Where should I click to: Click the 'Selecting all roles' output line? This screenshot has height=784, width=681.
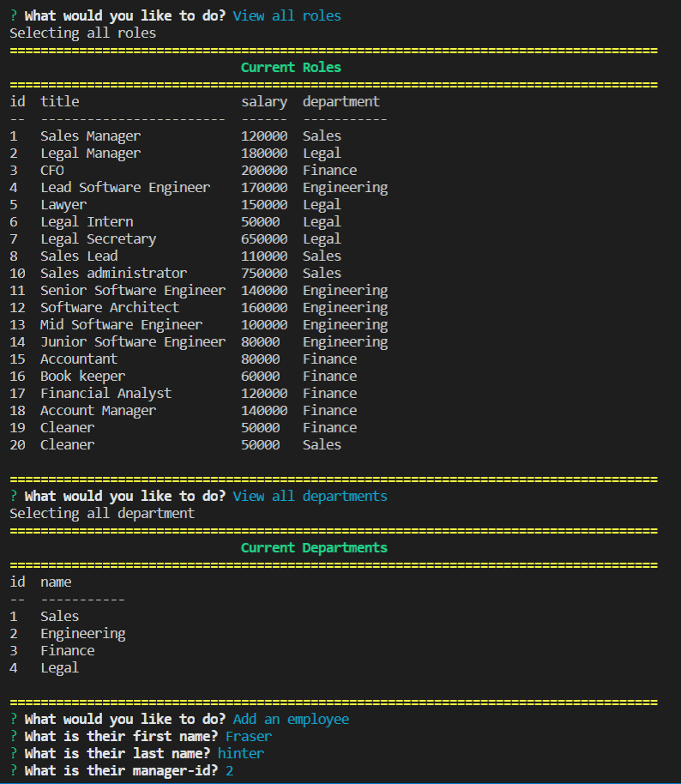[83, 33]
